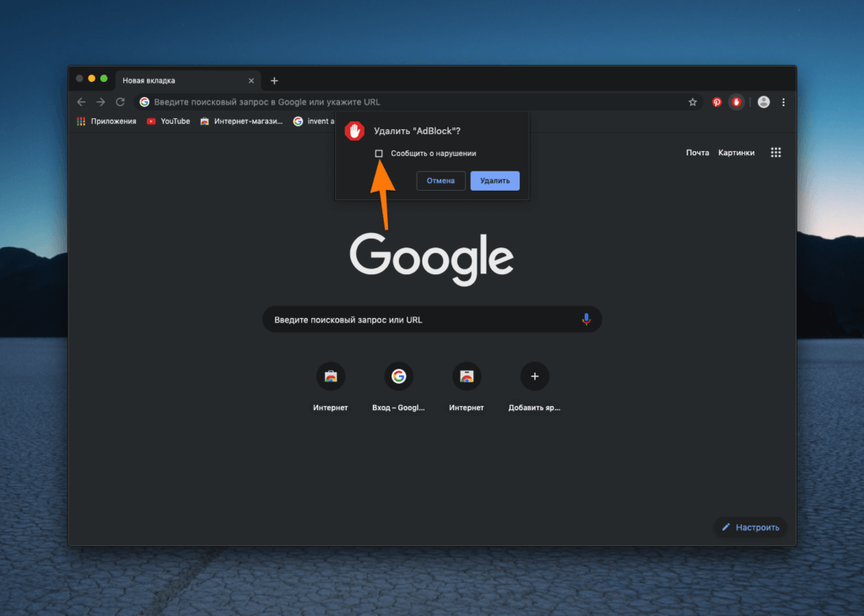Image resolution: width=864 pixels, height=616 pixels.
Task: Click the browser forward arrow
Action: pyautogui.click(x=101, y=102)
